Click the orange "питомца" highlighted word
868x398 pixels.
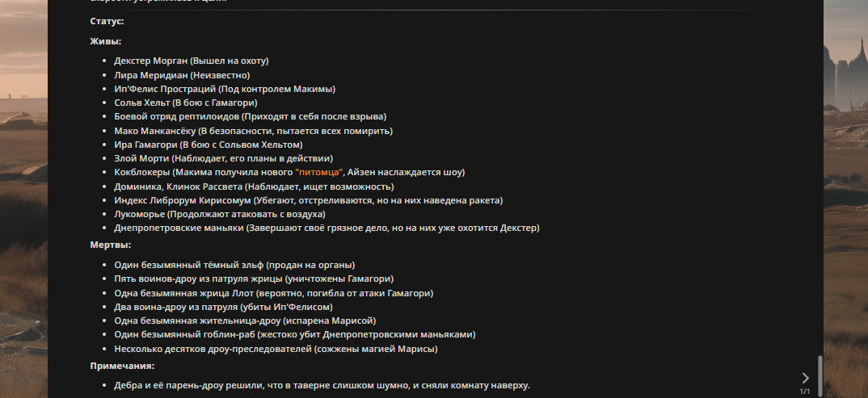(321, 172)
